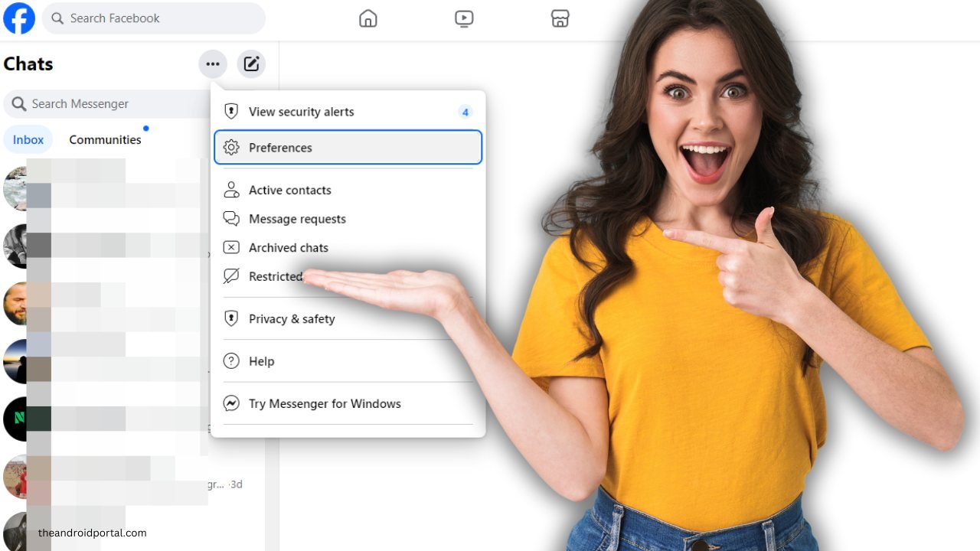This screenshot has width=980, height=551.
Task: Click the Chats heading
Action: (x=28, y=64)
